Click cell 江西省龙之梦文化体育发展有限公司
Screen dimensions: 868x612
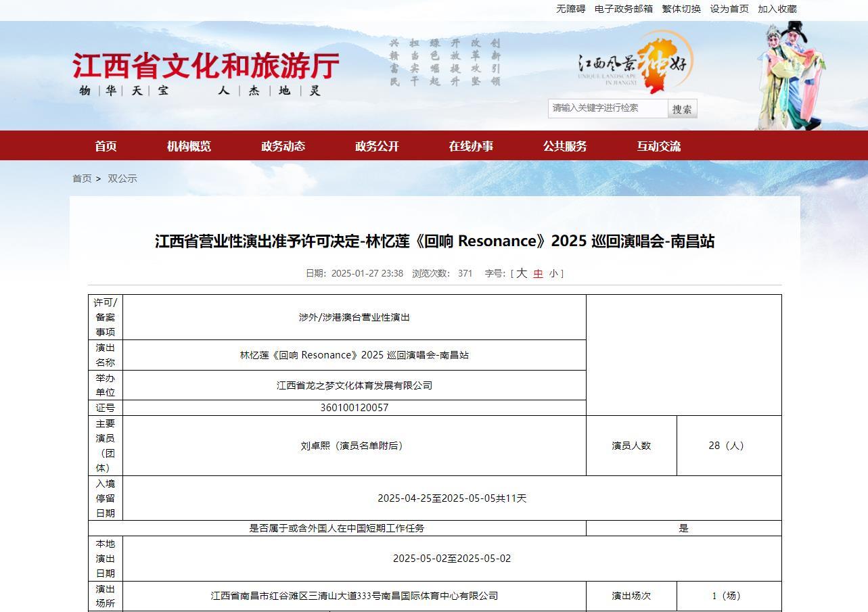click(x=354, y=385)
